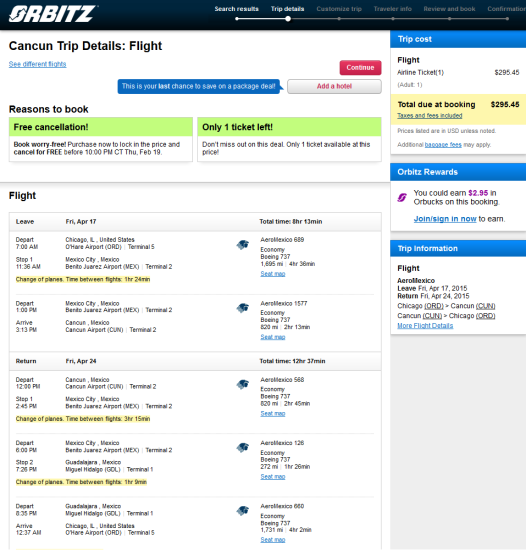Click the Trip details progress dot
The image size is (526, 550).
[288, 19]
